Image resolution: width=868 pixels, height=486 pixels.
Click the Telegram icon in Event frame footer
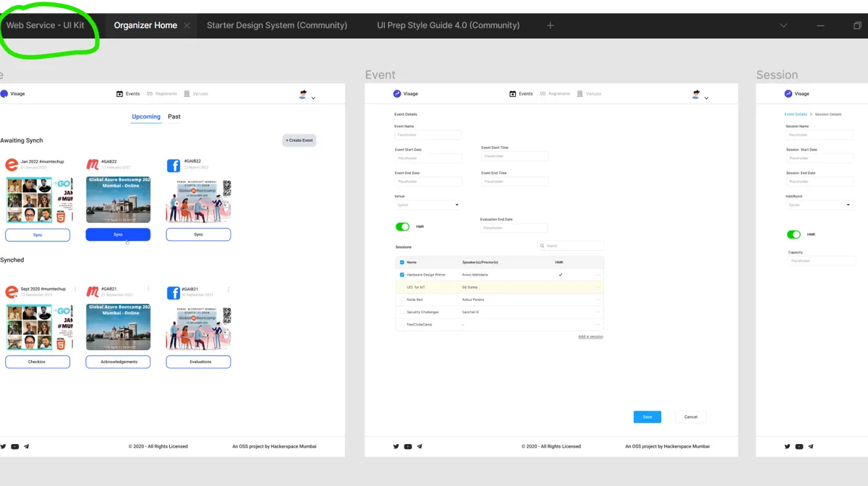click(420, 446)
